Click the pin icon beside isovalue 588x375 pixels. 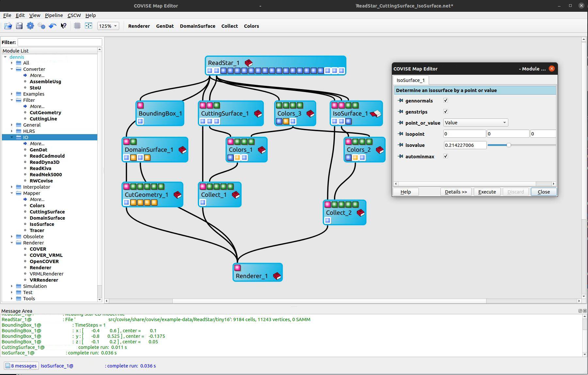(401, 145)
